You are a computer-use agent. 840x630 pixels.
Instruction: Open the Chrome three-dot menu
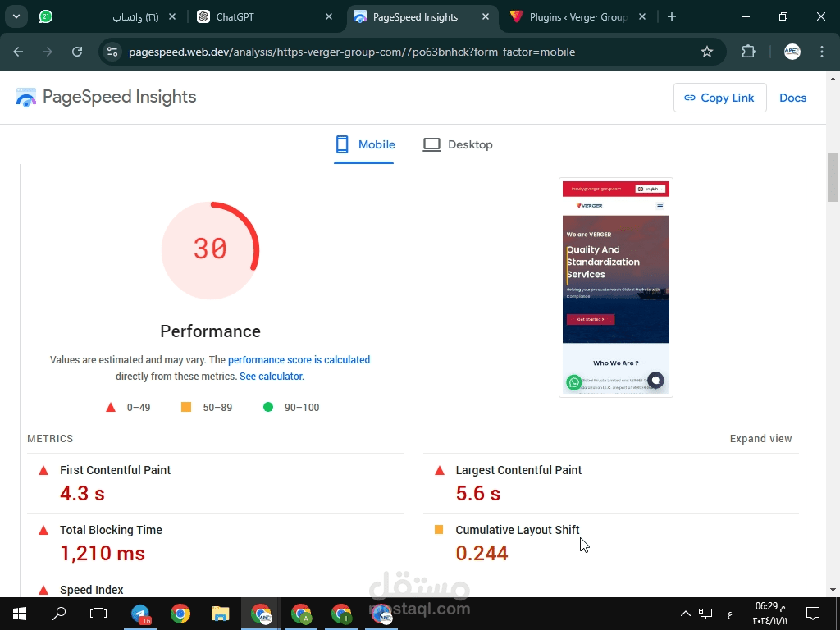[x=822, y=52]
